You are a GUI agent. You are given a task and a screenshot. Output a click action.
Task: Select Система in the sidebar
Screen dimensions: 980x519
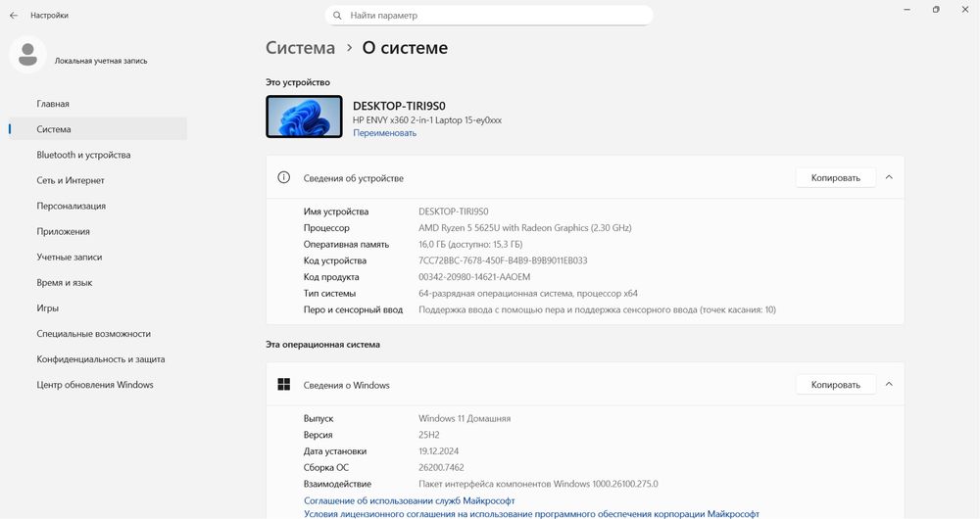[97, 129]
